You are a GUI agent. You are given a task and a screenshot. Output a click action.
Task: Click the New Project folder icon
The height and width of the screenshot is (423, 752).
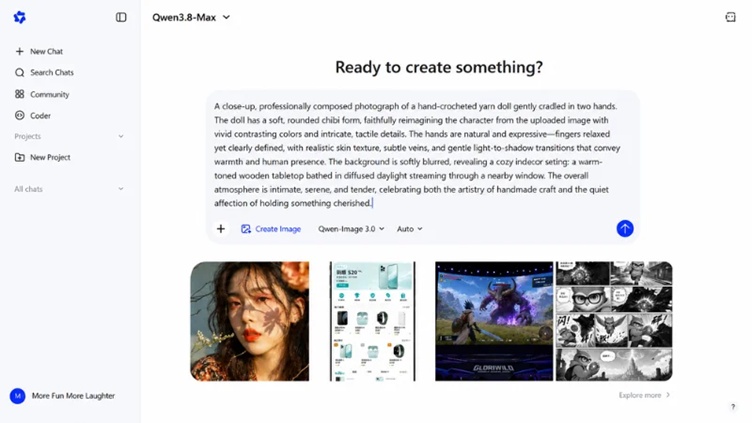pos(20,157)
